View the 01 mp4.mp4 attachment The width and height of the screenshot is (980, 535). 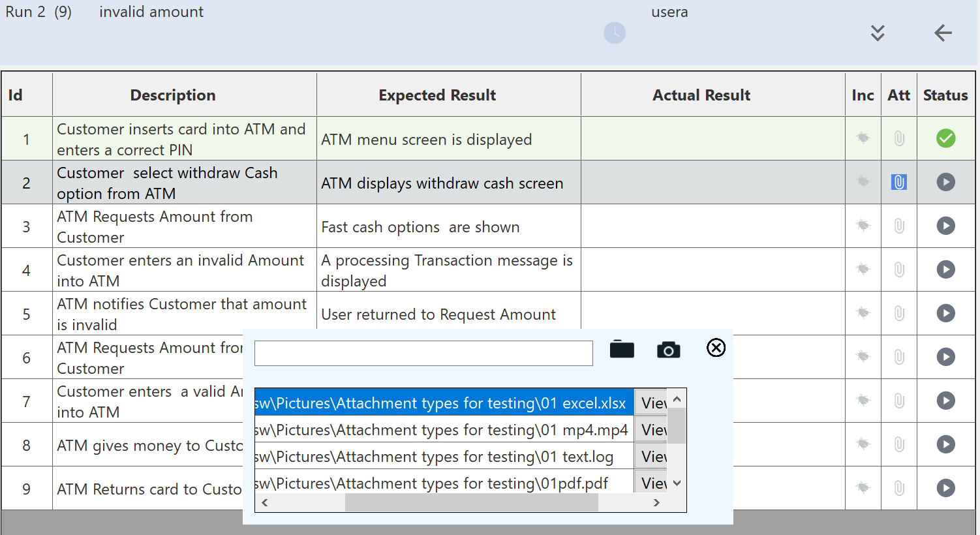pos(652,430)
